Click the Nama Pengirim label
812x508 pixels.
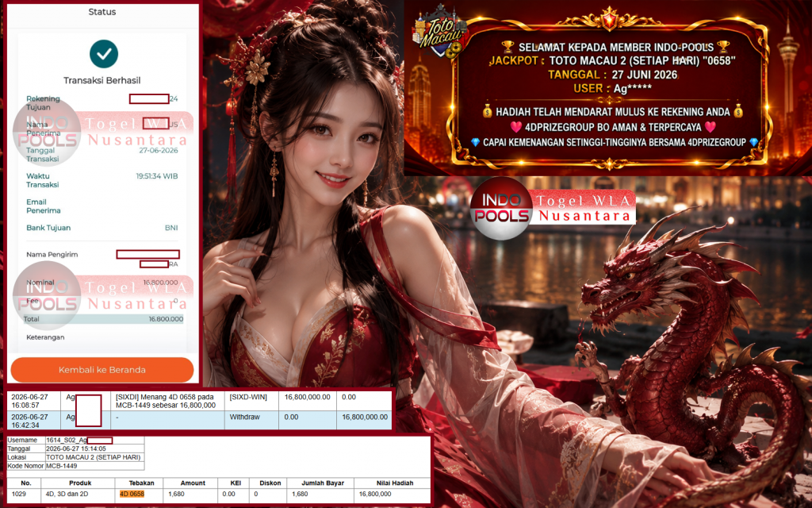tap(52, 255)
